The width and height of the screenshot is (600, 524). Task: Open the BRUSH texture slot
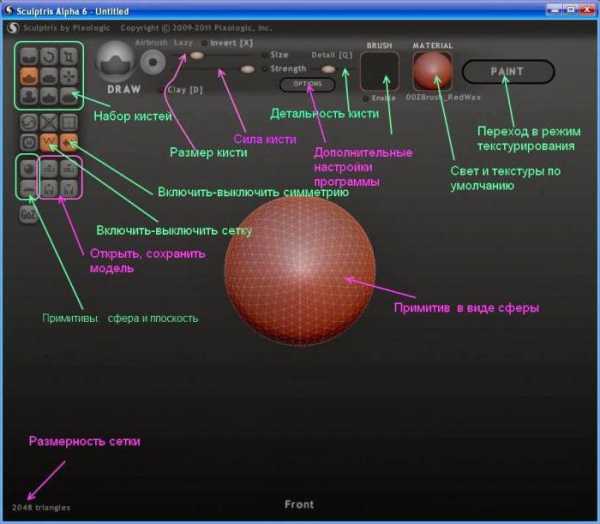380,72
